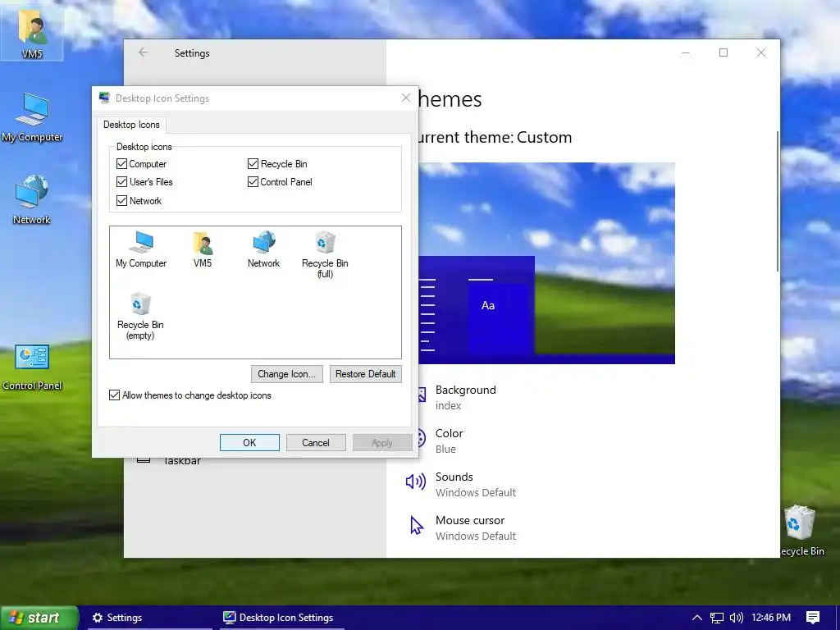Minimize the Settings window
The height and width of the screenshot is (630, 840).
(x=686, y=52)
